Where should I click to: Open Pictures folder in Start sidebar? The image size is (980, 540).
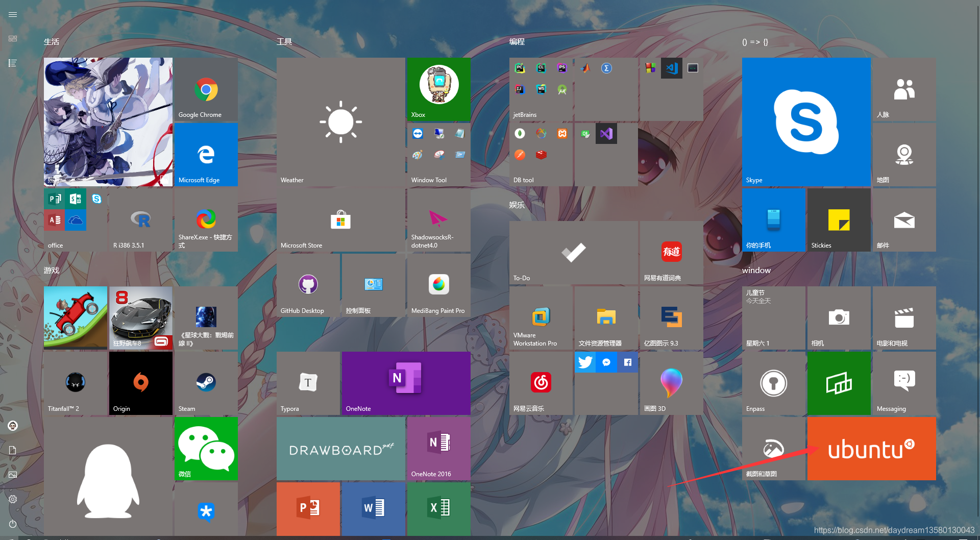[13, 475]
